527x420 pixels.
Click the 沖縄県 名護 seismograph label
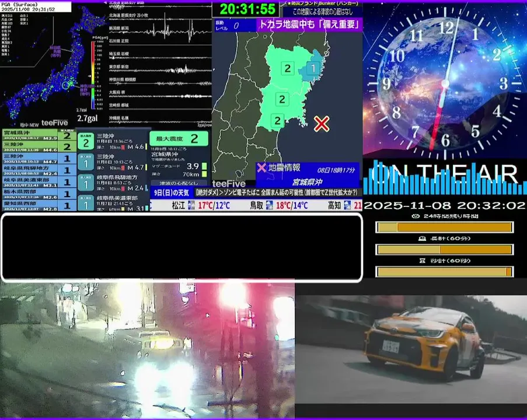point(118,118)
